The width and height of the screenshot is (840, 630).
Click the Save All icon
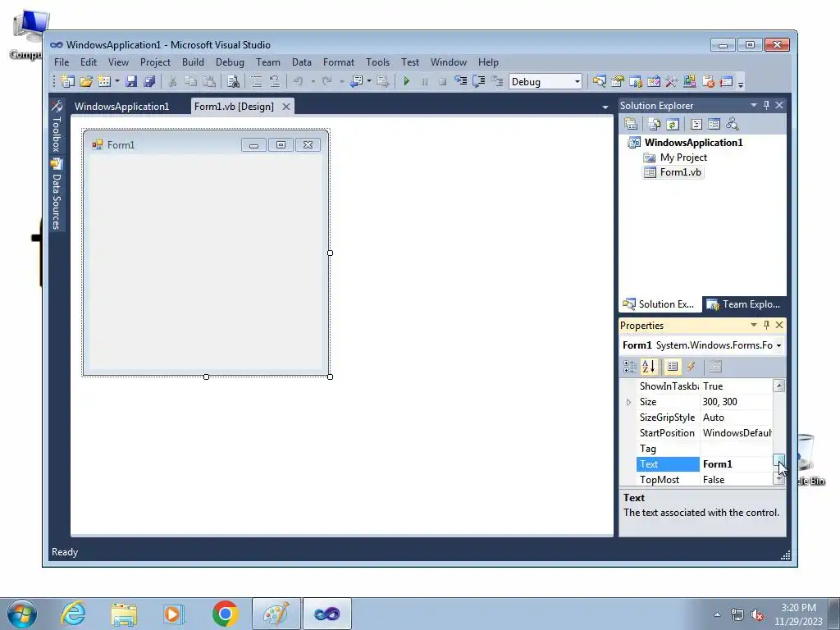pos(149,81)
